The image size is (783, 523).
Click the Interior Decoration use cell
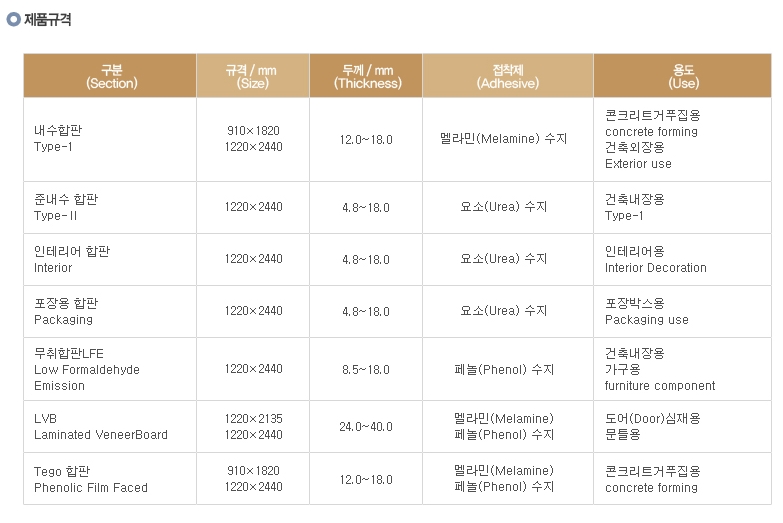pyautogui.click(x=683, y=259)
